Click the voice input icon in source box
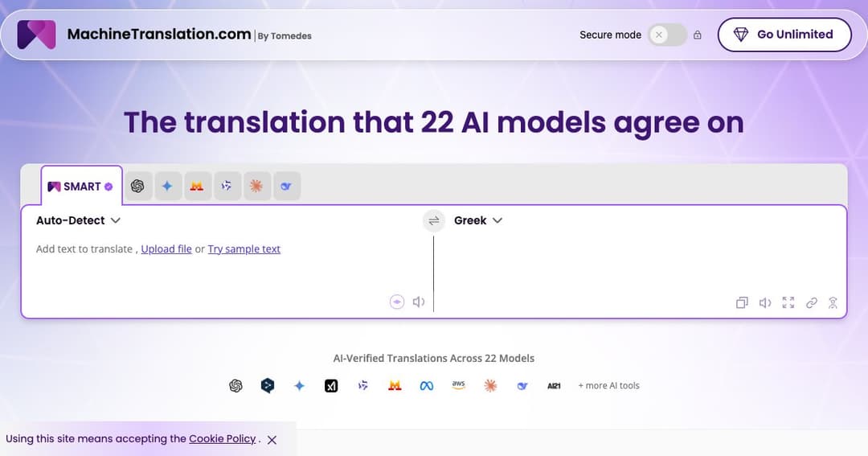The width and height of the screenshot is (868, 456). tap(397, 302)
